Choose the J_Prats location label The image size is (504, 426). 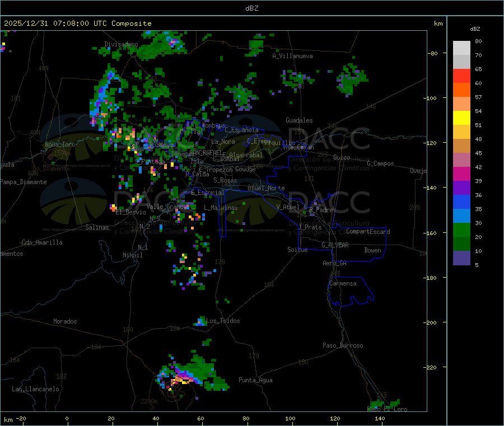pos(310,227)
